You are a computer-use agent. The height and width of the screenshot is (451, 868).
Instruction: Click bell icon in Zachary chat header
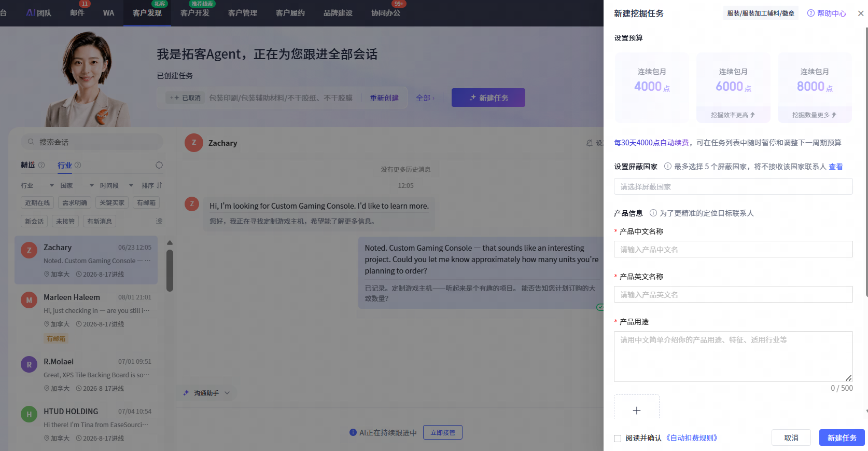(x=590, y=143)
